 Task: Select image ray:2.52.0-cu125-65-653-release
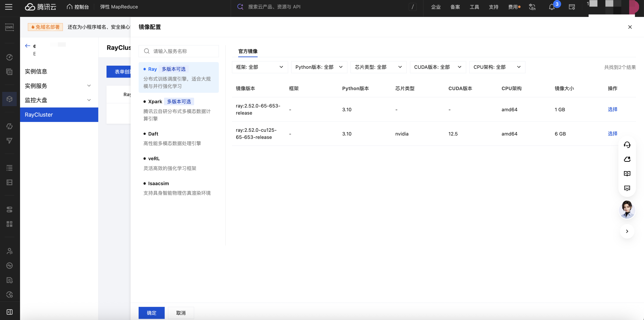tap(613, 134)
